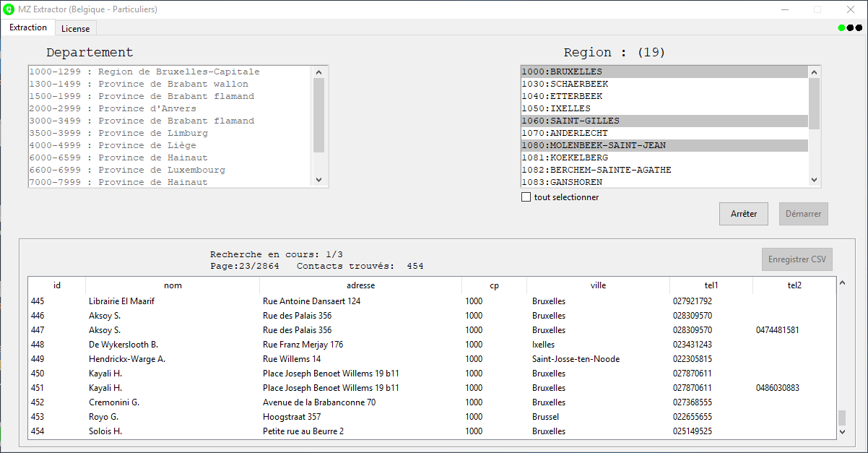Select region 1000:BRUXELLES
This screenshot has height=453, width=868.
[664, 72]
